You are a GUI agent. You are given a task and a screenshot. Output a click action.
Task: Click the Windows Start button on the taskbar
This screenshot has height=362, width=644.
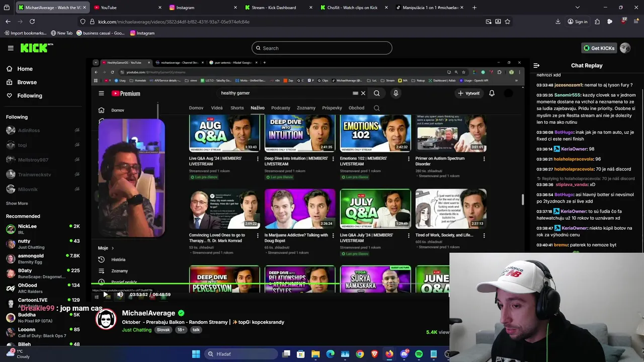(196, 354)
